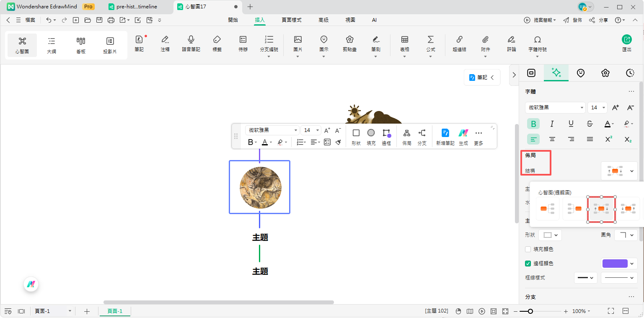Click the 生成 AI icon in floating toolbar

463,133
